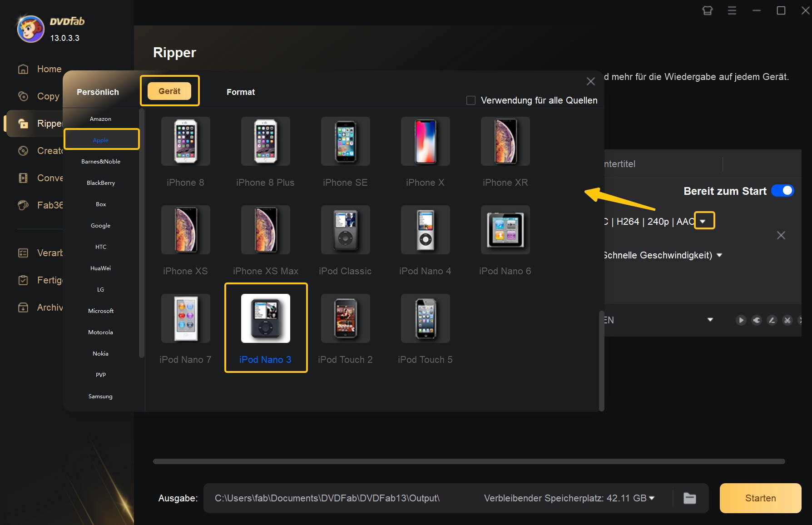
Task: Click the Starten button
Action: pyautogui.click(x=760, y=498)
